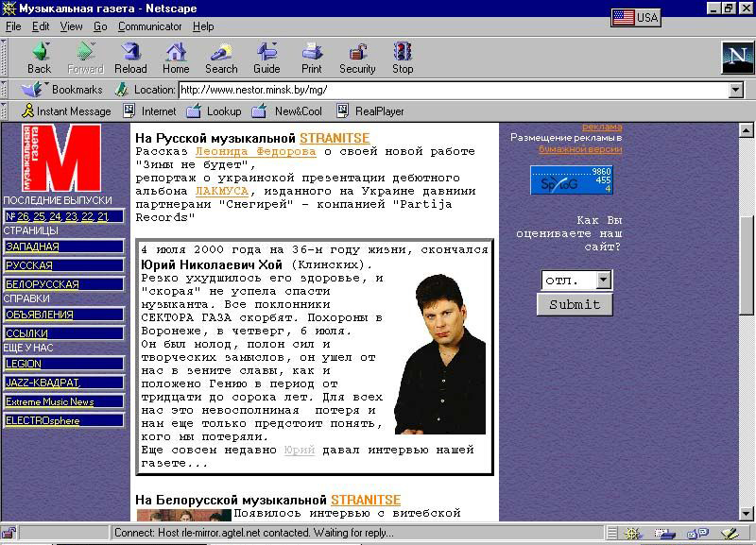
Task: Collapse the component bar handle
Action: click(611, 533)
